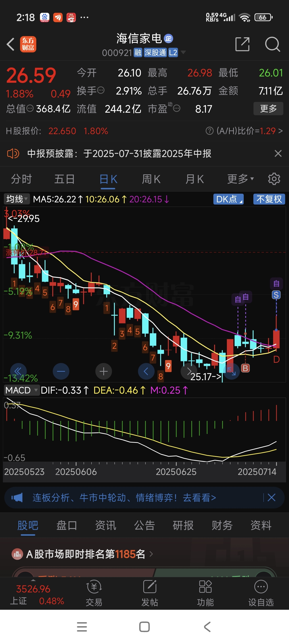Viewport: 289px width, 644px height.
Task: Tap the share icon in header
Action: pos(242,44)
